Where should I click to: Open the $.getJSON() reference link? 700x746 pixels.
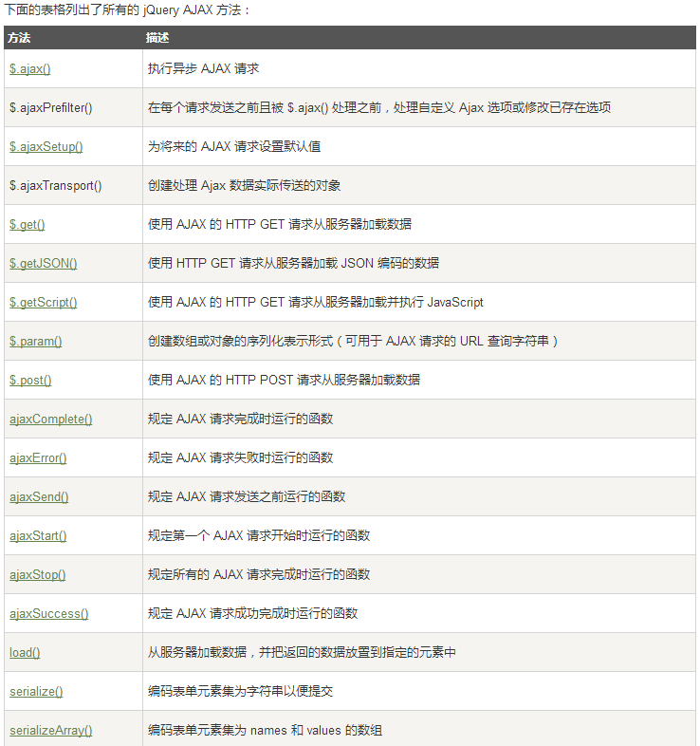pyautogui.click(x=44, y=264)
